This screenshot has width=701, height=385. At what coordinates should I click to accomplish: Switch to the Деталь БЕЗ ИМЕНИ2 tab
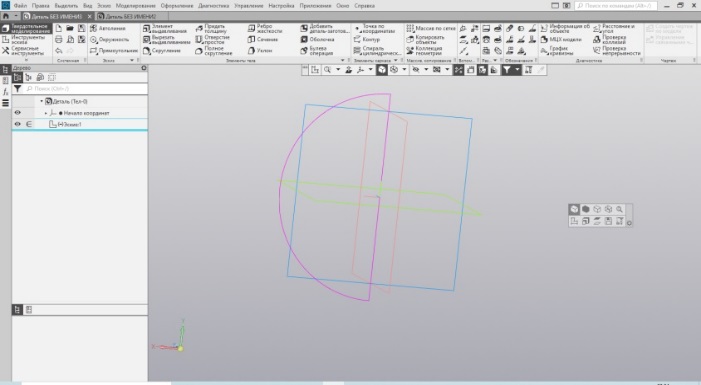(131, 16)
